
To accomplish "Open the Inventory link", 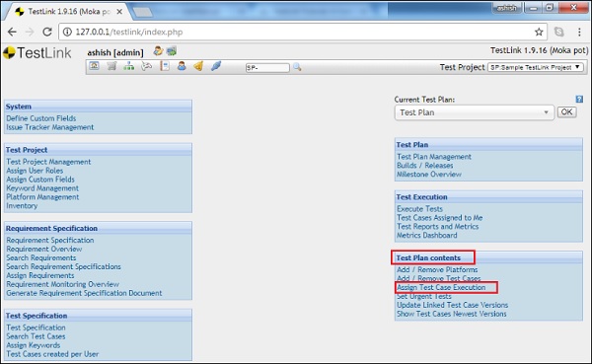I will tap(22, 206).
